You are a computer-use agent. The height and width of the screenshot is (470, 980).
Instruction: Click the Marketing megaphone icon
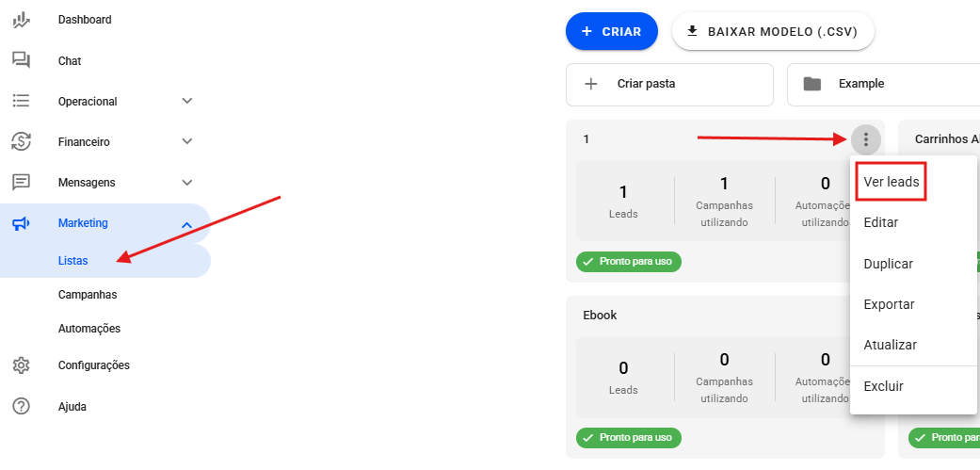coord(21,223)
